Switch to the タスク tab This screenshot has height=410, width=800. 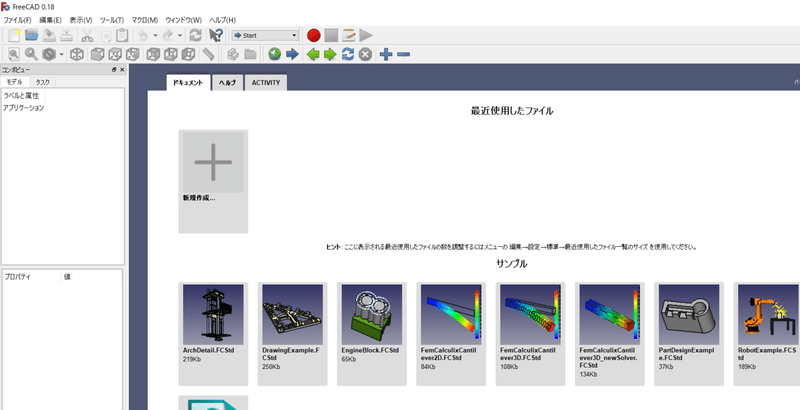coord(42,82)
